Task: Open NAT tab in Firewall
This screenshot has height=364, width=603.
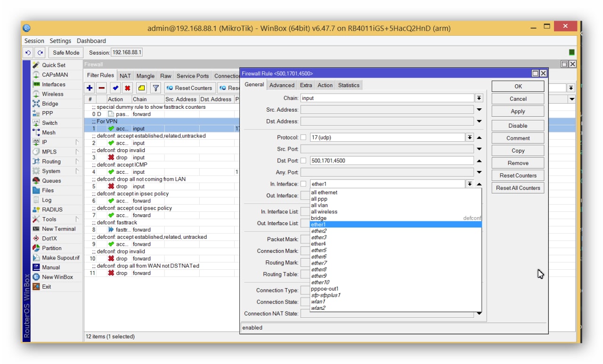Action: click(x=125, y=76)
